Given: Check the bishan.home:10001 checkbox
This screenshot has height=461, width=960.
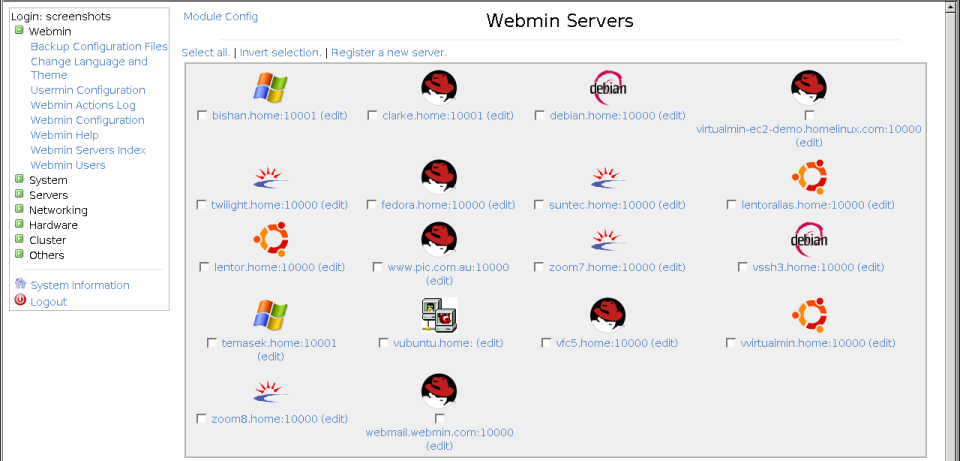Looking at the screenshot, I should 201,115.
